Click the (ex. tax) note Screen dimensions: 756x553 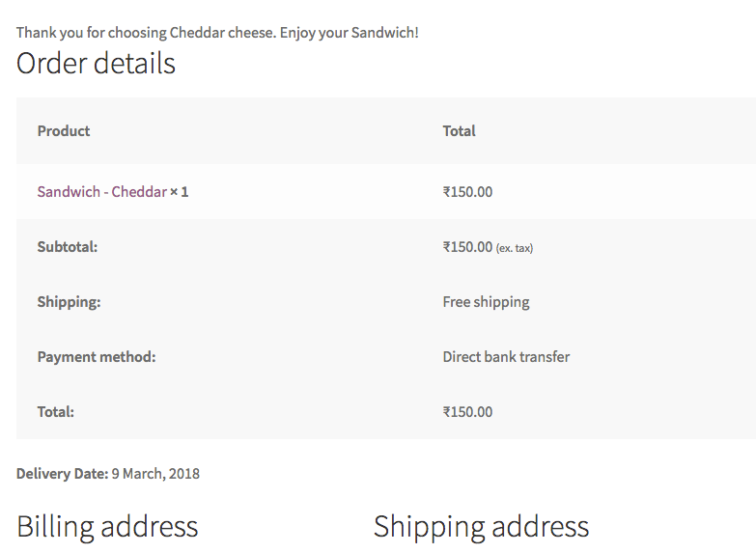pyautogui.click(x=515, y=248)
